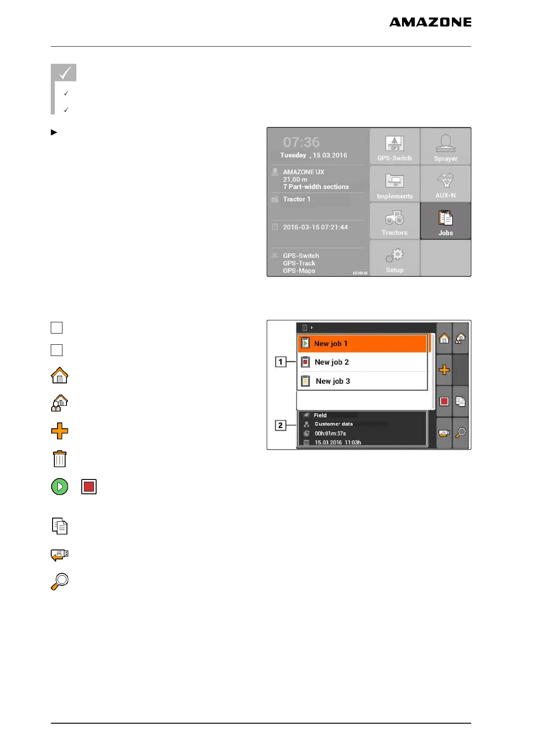
Task: Open the Setup gear tile
Action: tap(394, 258)
